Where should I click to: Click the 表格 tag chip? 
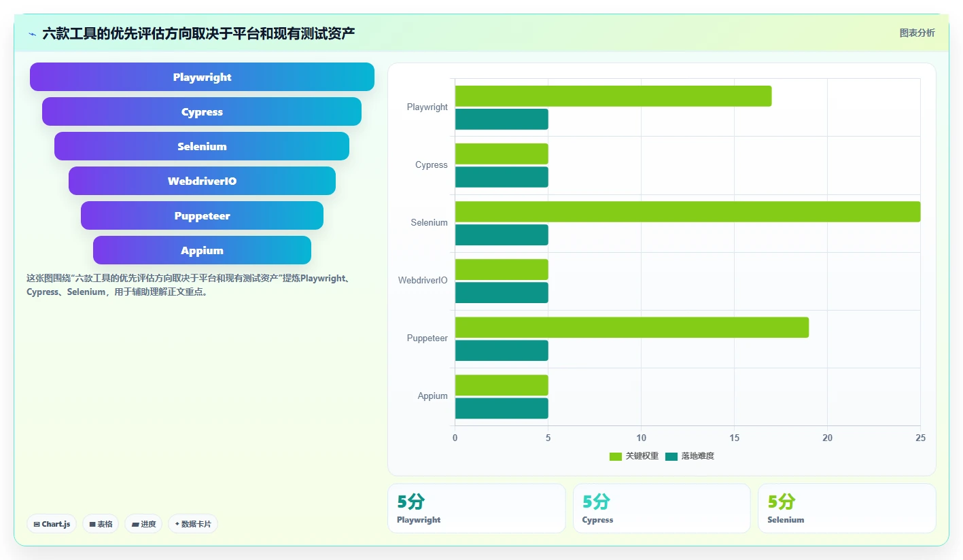[101, 524]
